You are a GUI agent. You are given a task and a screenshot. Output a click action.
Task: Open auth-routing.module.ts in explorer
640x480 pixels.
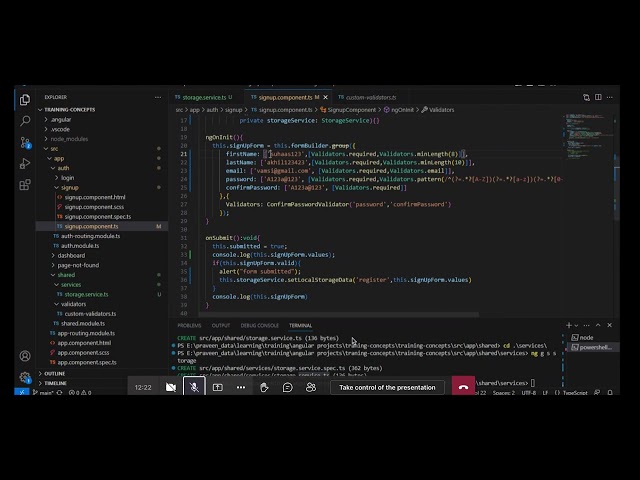(90, 236)
